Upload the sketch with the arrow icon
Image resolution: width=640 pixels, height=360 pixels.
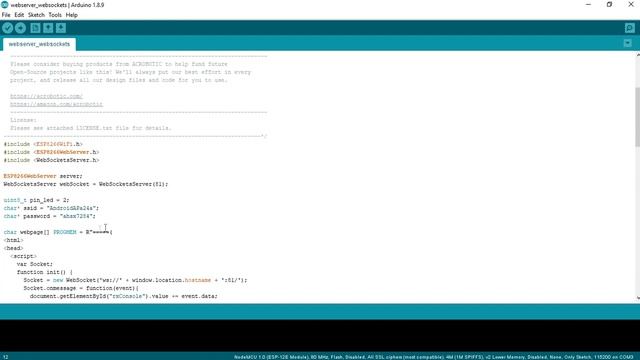(20, 28)
